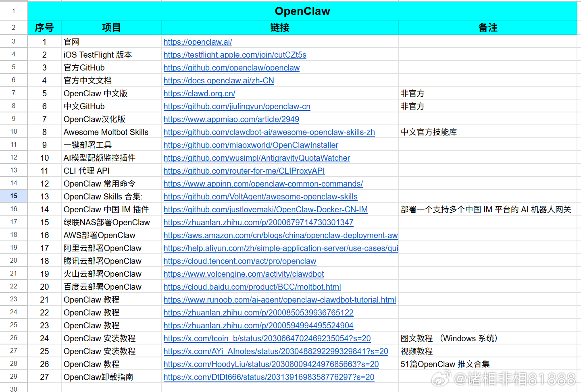Select the OpenClaw Skills 合集: cell
This screenshot has height=392, width=581.
point(111,197)
